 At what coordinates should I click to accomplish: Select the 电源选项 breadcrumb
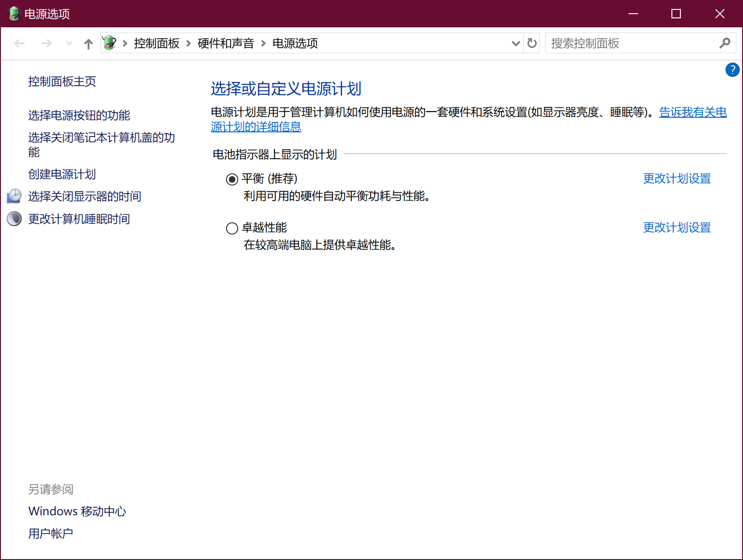295,43
